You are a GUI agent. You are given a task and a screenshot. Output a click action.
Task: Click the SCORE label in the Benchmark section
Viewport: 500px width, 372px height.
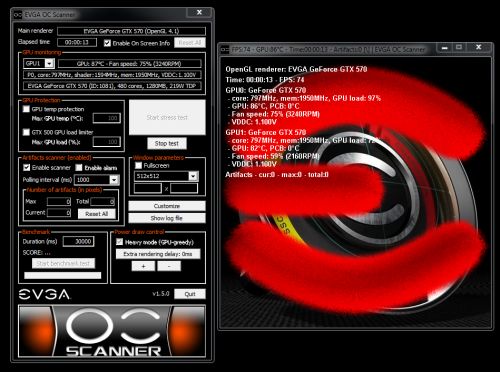point(36,252)
